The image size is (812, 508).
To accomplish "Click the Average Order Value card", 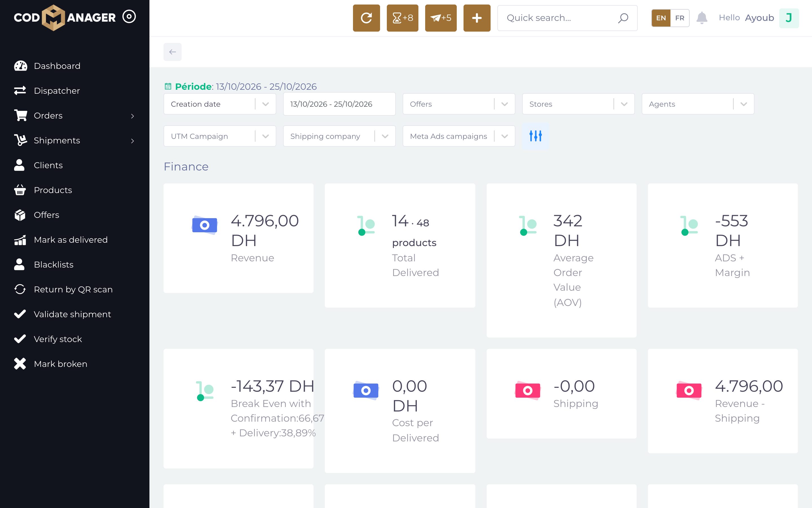I will tap(561, 260).
